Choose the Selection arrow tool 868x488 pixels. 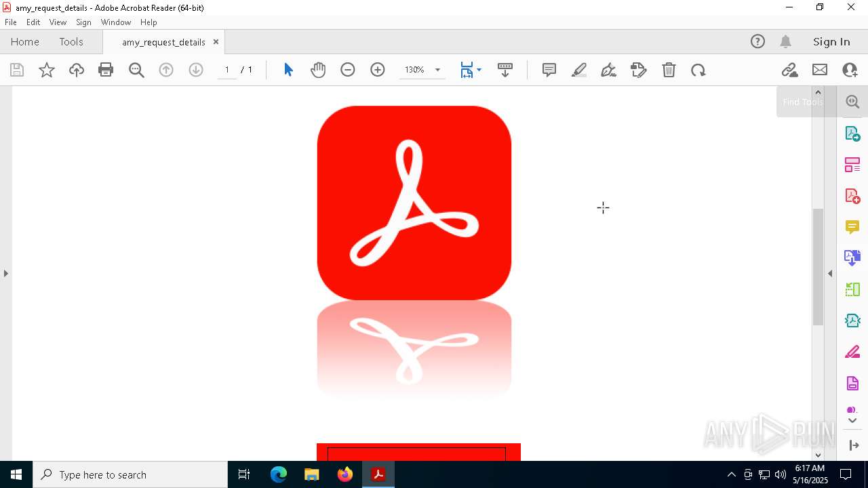click(288, 70)
